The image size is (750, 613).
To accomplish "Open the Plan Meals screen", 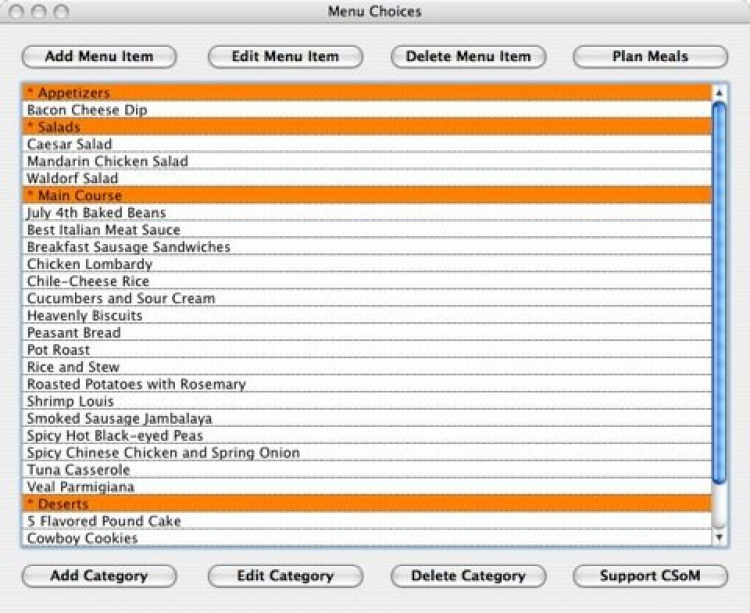I will pyautogui.click(x=650, y=57).
